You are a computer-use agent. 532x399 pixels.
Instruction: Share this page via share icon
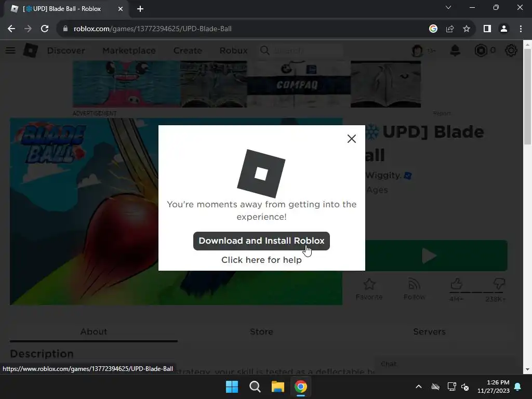pyautogui.click(x=450, y=29)
